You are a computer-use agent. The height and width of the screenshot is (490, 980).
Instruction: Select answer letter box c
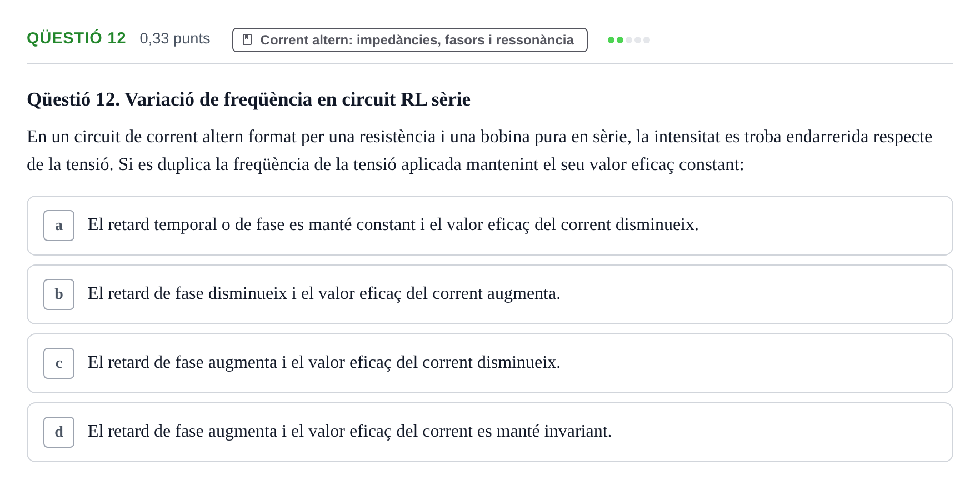point(59,363)
